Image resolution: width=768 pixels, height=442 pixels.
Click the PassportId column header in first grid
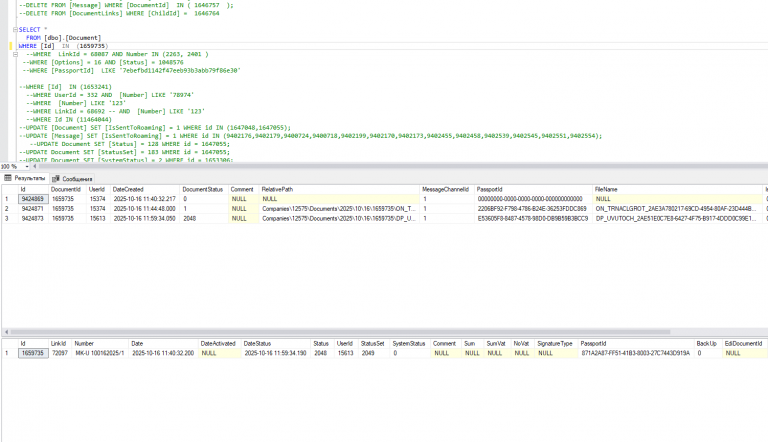pyautogui.click(x=491, y=189)
